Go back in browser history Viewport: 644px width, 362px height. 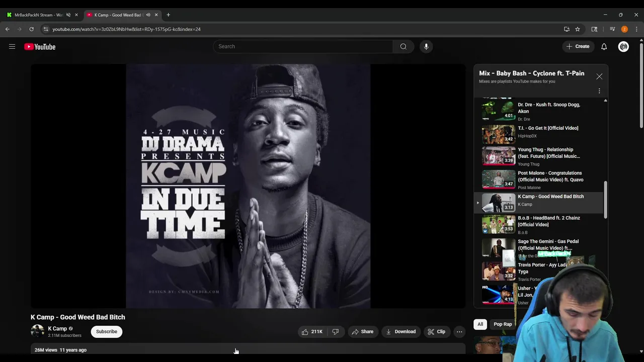8,29
